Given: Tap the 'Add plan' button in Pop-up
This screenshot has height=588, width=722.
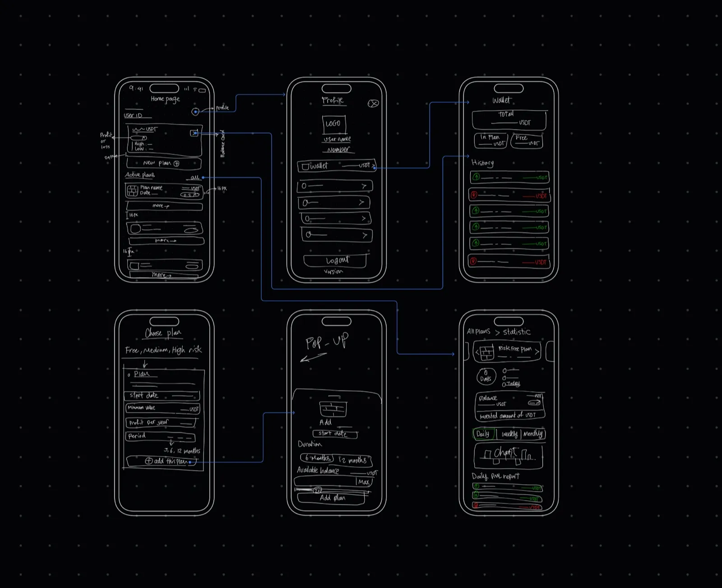Looking at the screenshot, I should coord(332,498).
